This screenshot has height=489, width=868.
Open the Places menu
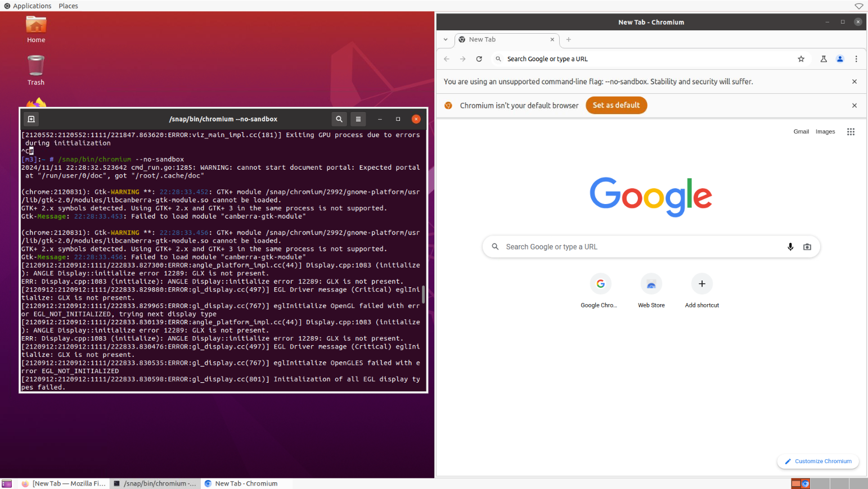click(x=68, y=6)
